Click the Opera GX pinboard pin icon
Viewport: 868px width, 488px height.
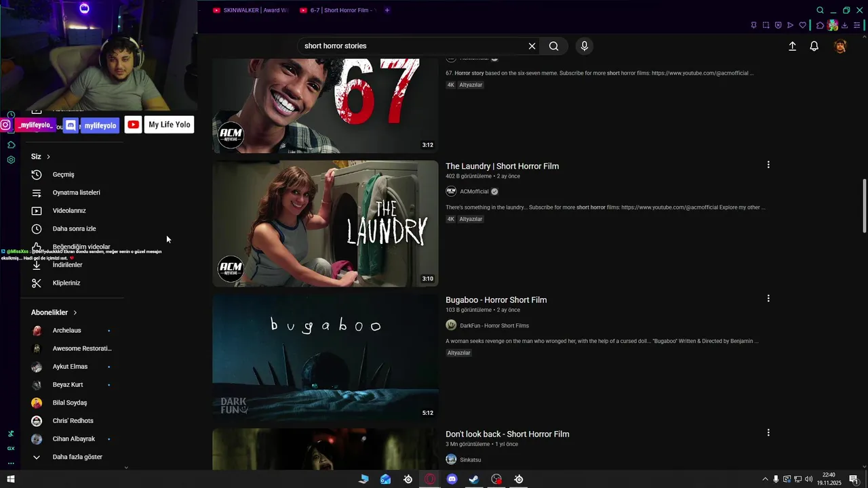[753, 25]
